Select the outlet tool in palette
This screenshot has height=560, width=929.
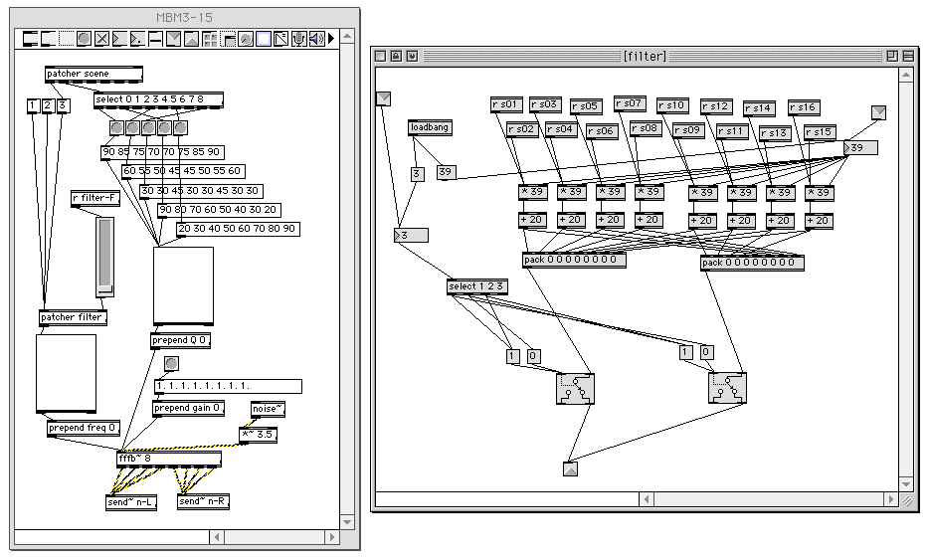point(191,39)
